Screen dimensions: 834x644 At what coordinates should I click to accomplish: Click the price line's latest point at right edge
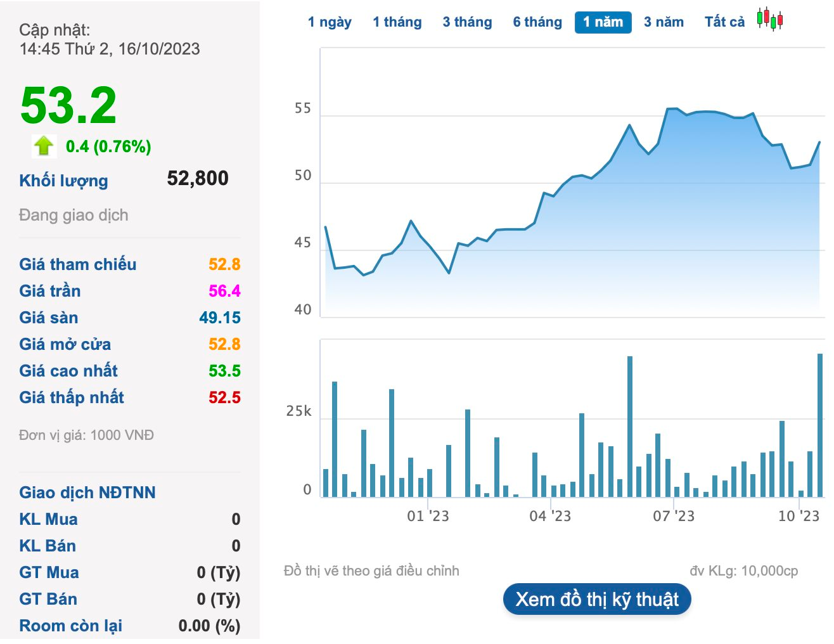coord(819,143)
